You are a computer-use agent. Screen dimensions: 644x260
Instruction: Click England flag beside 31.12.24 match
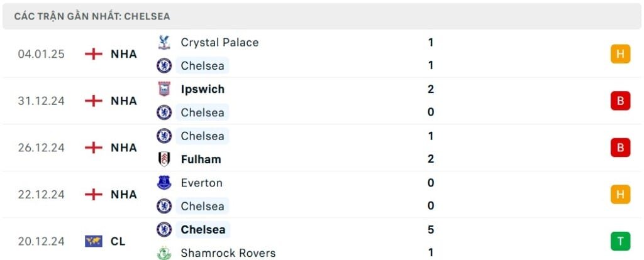tap(93, 100)
